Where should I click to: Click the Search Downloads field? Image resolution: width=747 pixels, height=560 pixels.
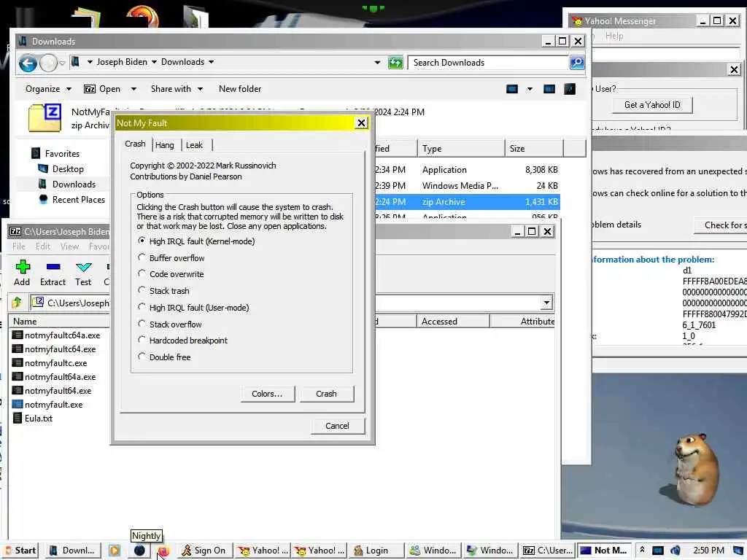[488, 63]
